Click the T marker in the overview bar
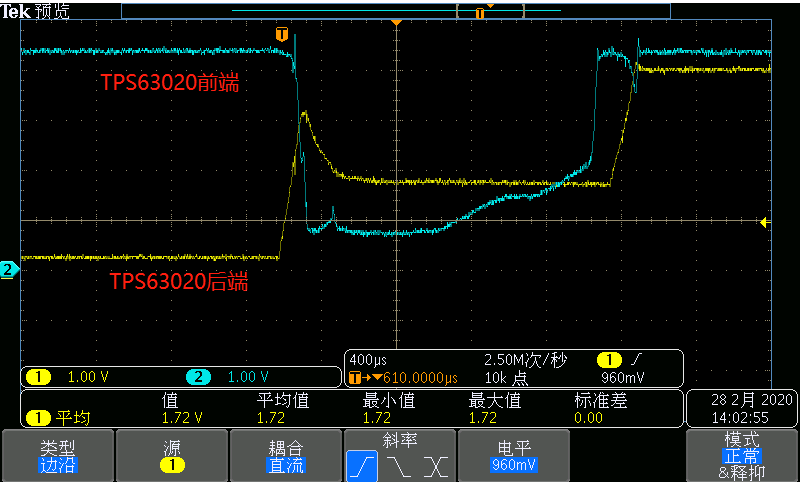Image resolution: width=800 pixels, height=482 pixels. click(480, 13)
